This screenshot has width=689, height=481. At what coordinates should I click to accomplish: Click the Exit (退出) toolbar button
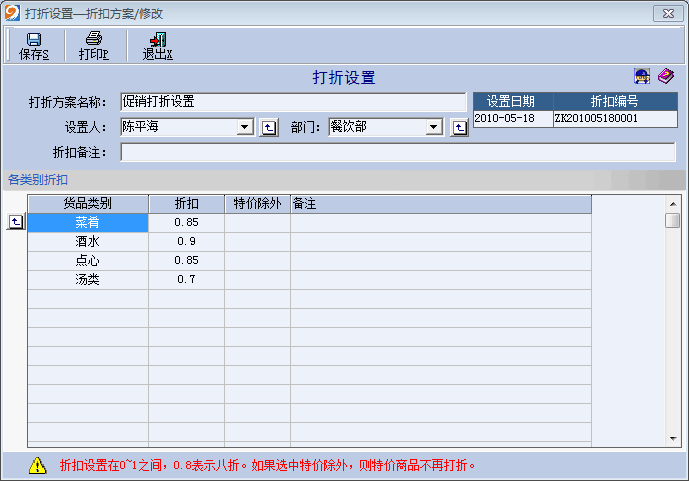coord(157,46)
